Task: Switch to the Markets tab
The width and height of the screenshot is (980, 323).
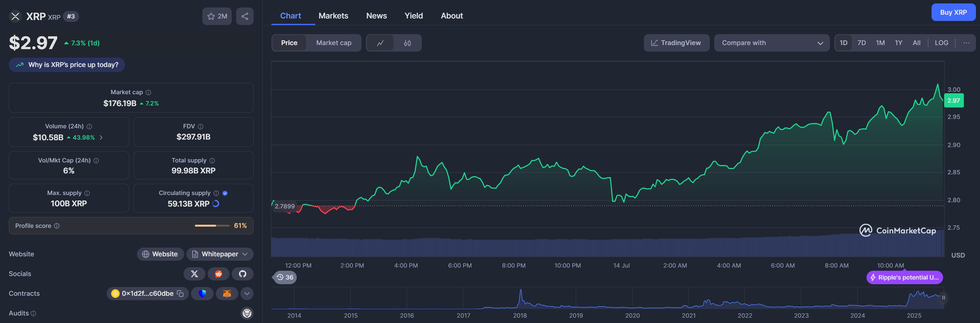Action: tap(333, 16)
